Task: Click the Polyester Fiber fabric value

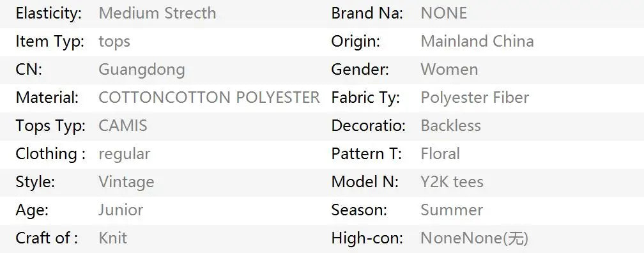Action: 475,98
